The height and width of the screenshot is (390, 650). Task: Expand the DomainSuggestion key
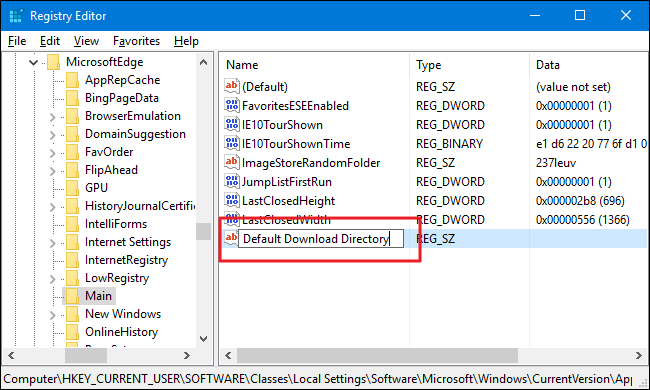52,135
